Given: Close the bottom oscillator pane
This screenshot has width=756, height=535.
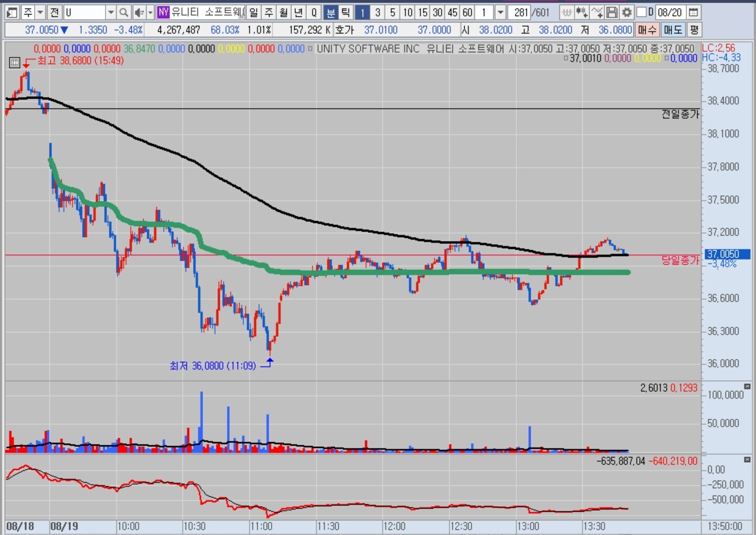Looking at the screenshot, I should pos(747,459).
